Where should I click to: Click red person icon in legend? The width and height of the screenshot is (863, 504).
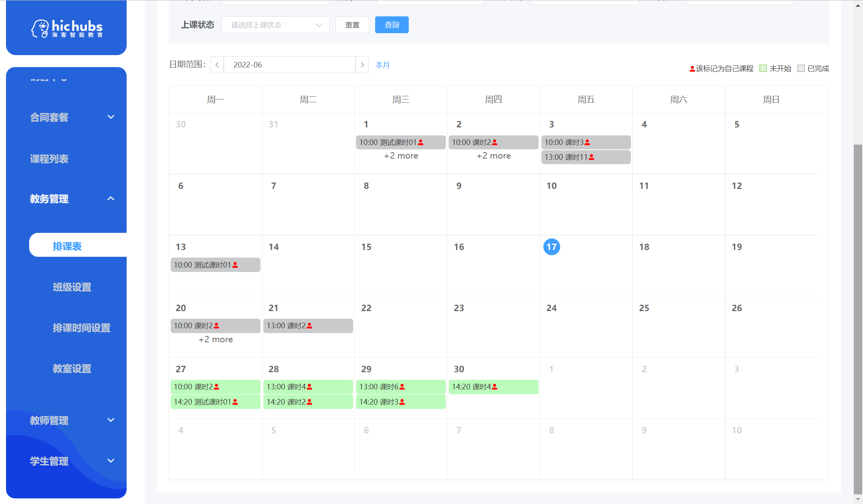click(692, 69)
